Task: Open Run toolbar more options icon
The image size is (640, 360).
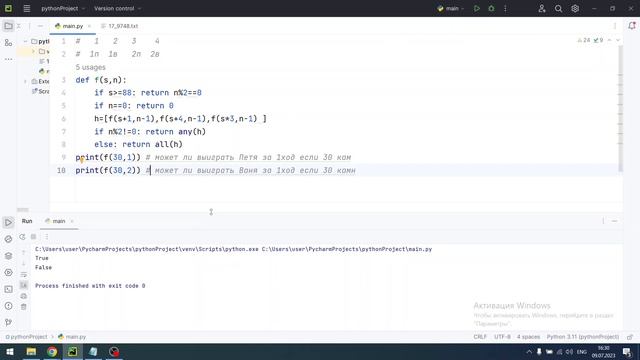Action: [x=47, y=237]
